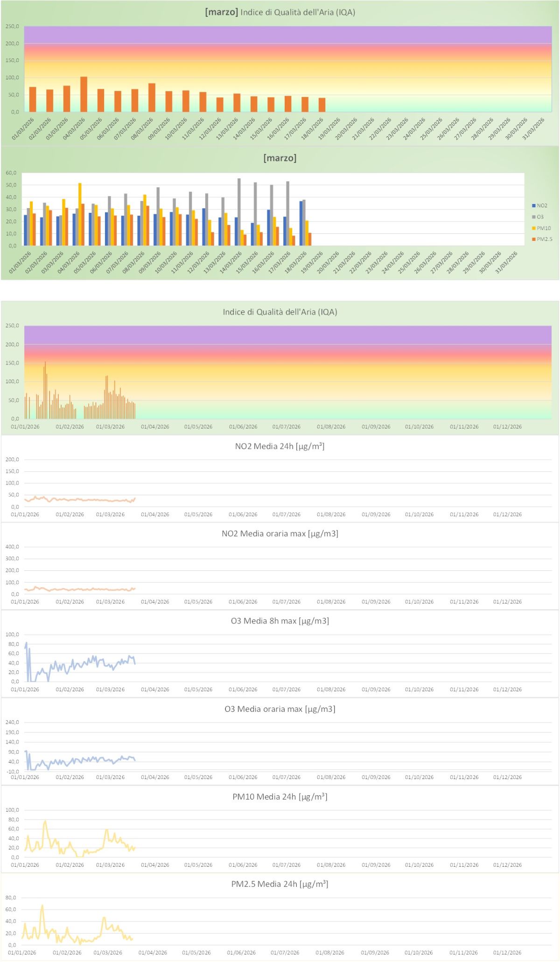Select the 'NO2 Media oraria max' title
This screenshot has width=560, height=962.
coord(280,534)
